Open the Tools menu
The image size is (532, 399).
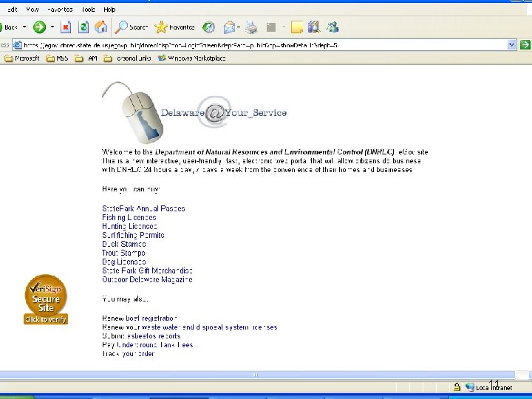coord(88,10)
